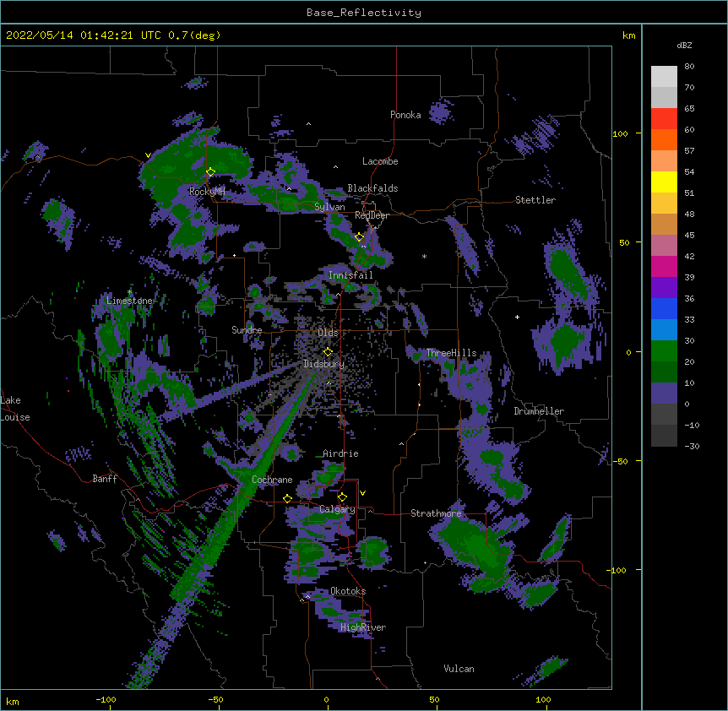
Task: Select the dark green 10-20 dBZ legend swatch
Action: [664, 372]
